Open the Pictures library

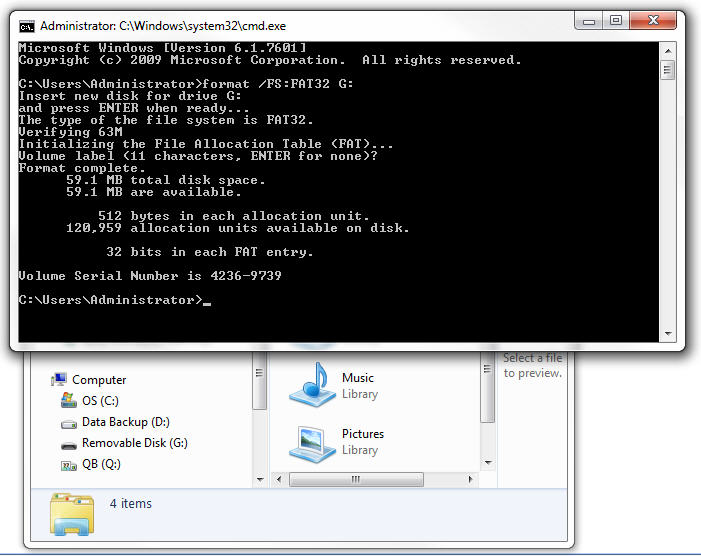[x=363, y=434]
